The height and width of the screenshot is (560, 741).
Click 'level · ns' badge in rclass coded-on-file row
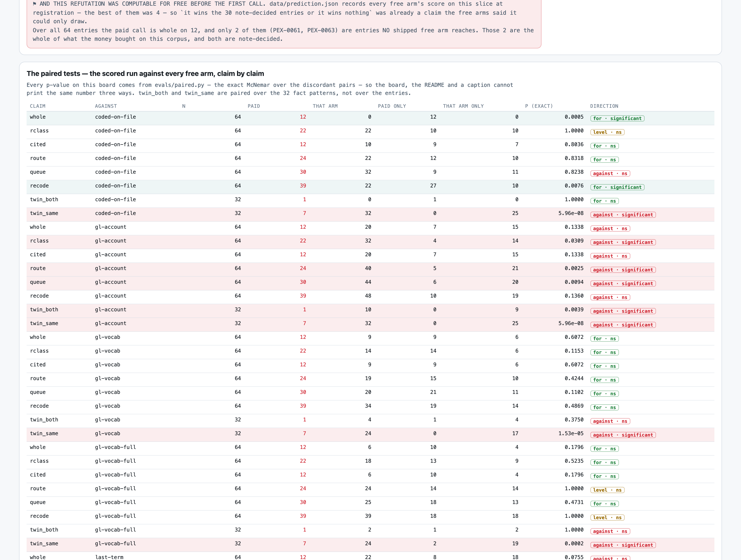point(607,132)
